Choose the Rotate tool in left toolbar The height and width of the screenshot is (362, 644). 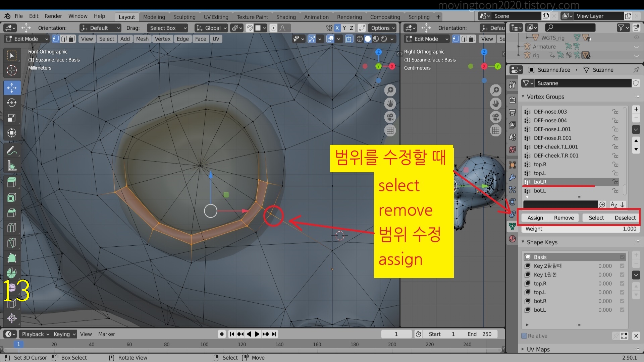click(12, 103)
